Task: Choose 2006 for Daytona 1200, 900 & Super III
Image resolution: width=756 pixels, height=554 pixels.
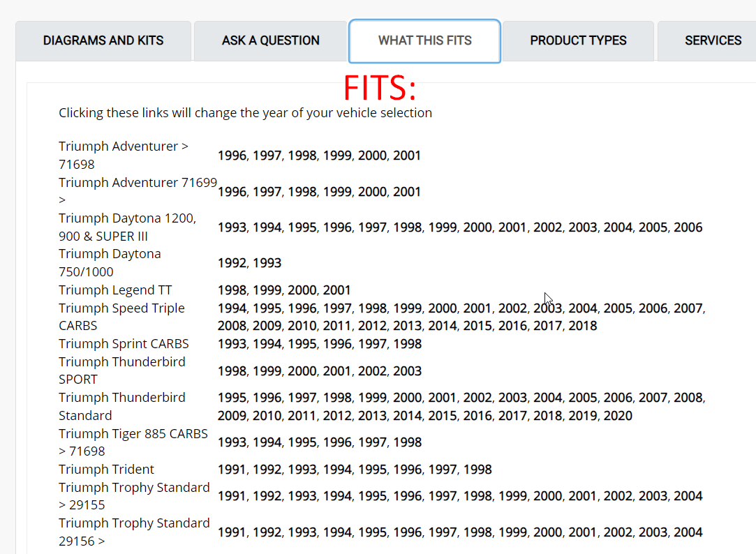Action: [x=688, y=227]
